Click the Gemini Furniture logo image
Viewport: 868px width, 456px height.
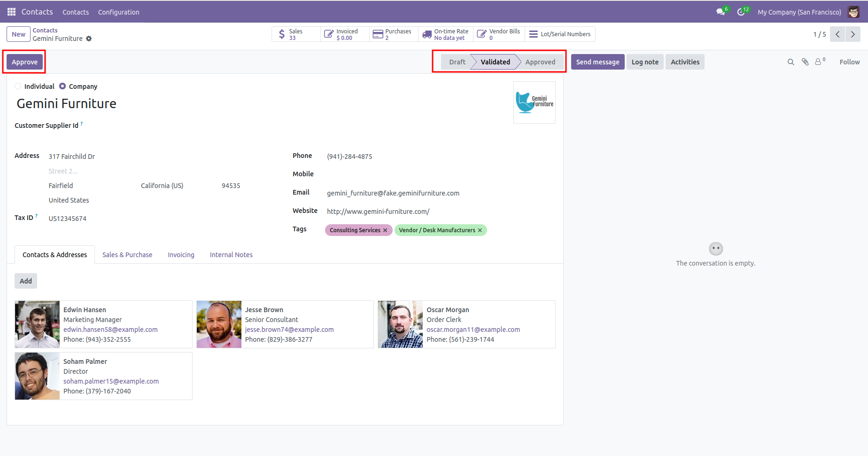535,102
